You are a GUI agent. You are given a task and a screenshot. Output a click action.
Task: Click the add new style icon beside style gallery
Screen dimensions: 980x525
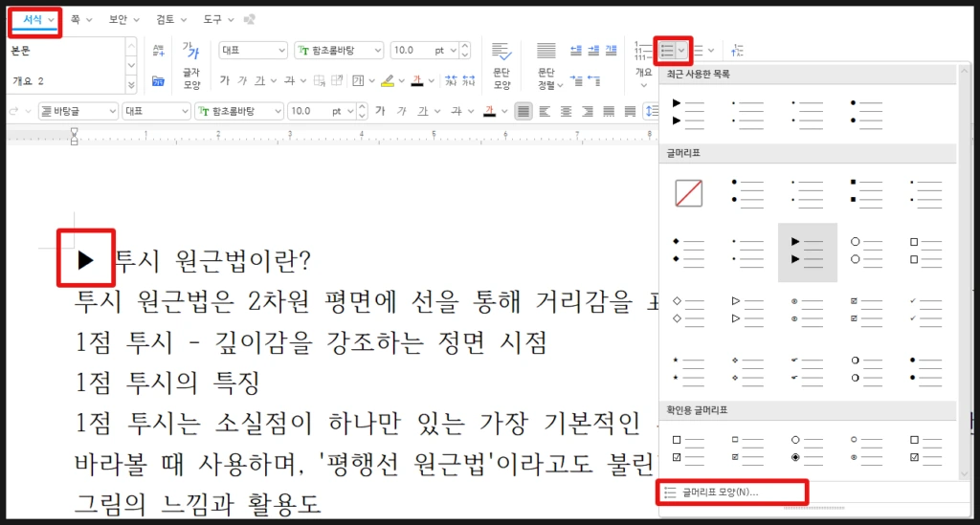(x=158, y=51)
